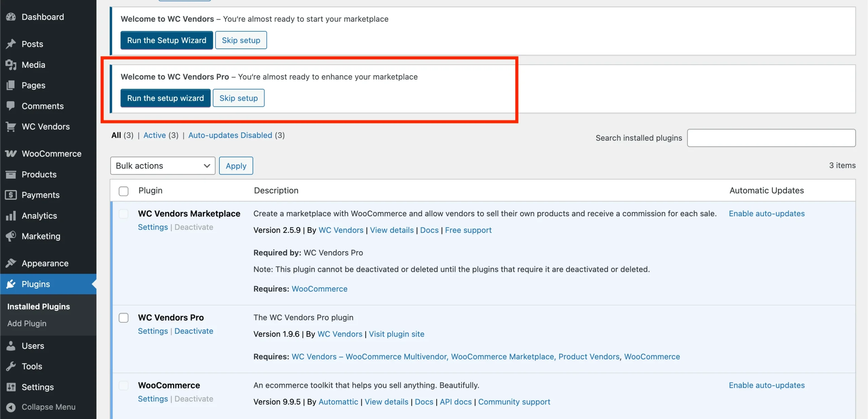Click the Dashboard gauge icon

(11, 17)
